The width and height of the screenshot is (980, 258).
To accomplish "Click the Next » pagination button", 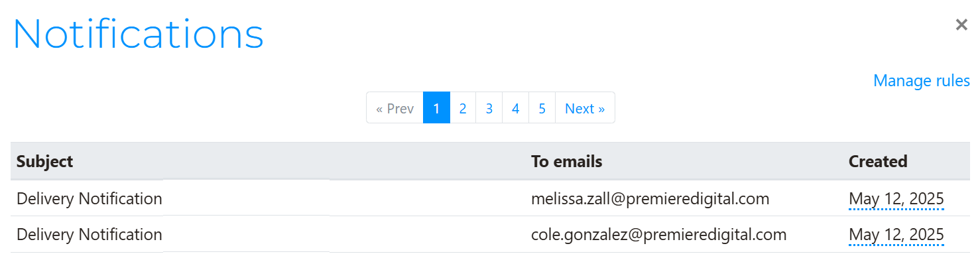I will click(585, 108).
